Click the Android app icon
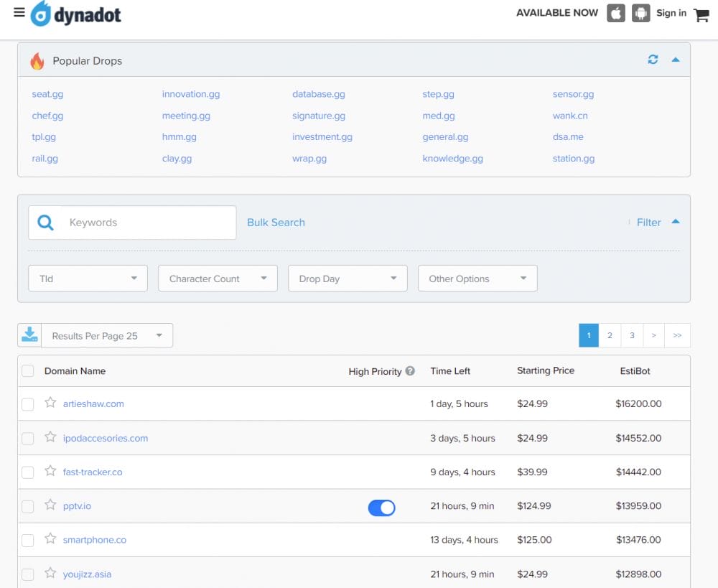 pyautogui.click(x=640, y=13)
